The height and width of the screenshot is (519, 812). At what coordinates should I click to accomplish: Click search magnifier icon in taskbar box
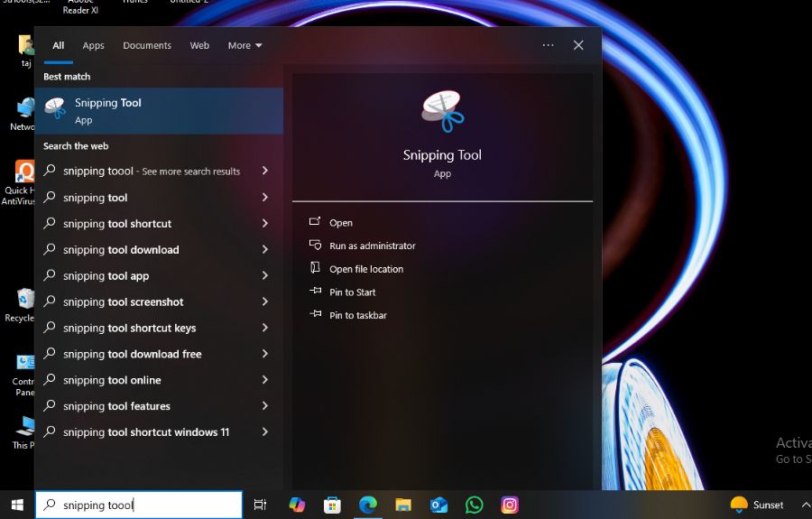50,504
